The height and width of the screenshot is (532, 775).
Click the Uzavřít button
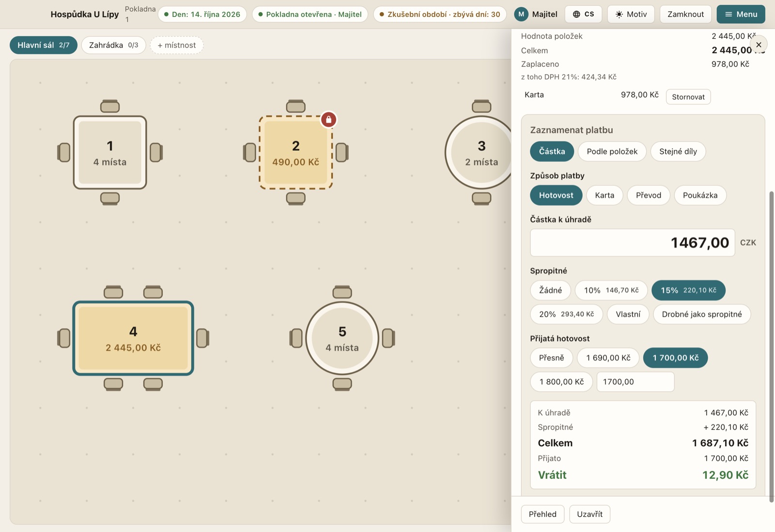pyautogui.click(x=589, y=514)
